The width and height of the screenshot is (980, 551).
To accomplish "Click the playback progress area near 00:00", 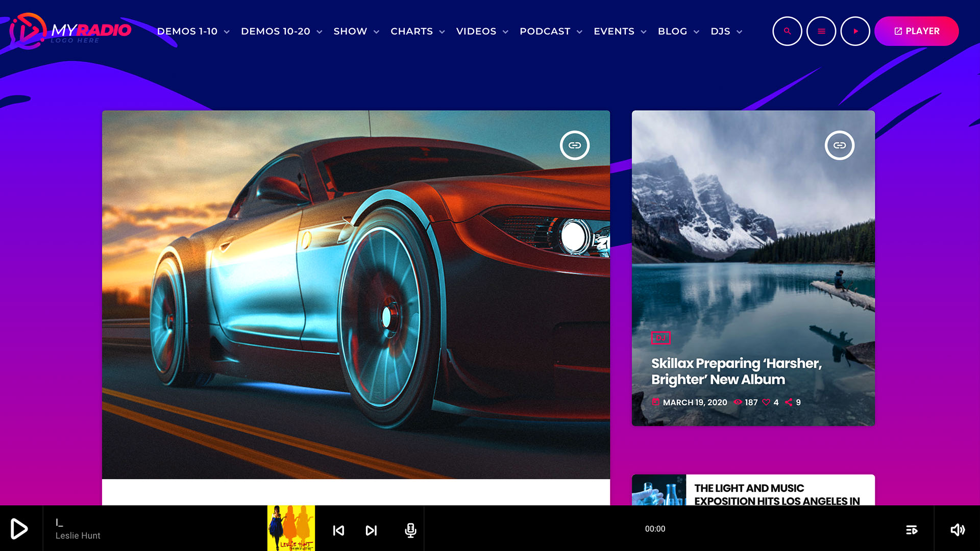I will pyautogui.click(x=655, y=529).
